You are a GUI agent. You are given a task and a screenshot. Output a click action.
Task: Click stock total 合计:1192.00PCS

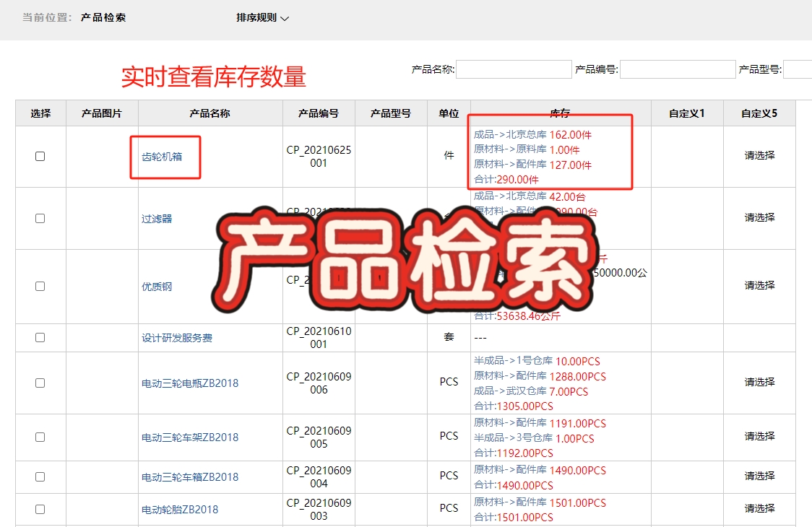click(x=514, y=453)
